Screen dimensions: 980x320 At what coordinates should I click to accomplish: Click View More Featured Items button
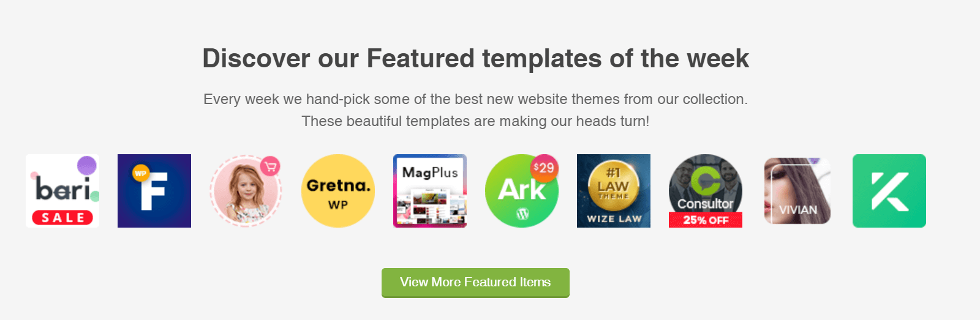[475, 283]
